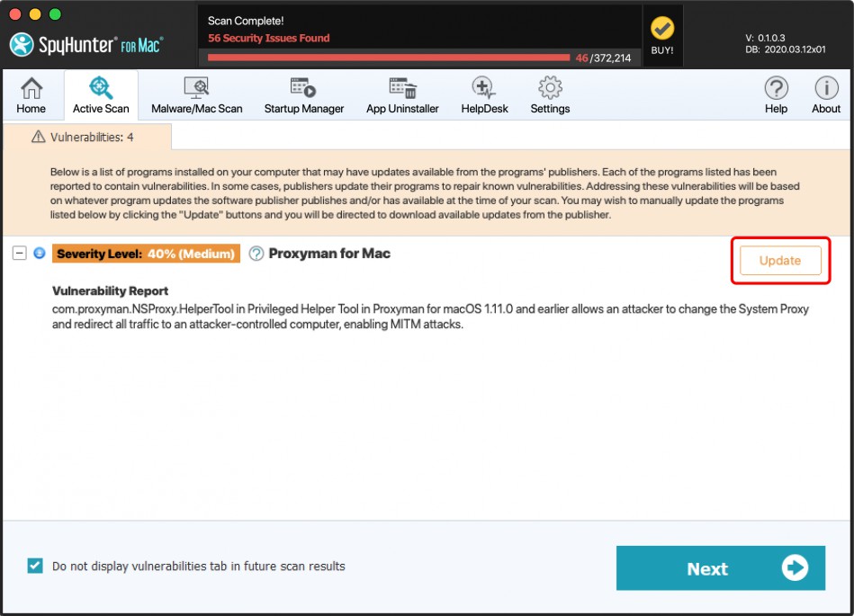
Task: Switch to the Vulnerabilities: 4 tab
Action: pos(86,137)
